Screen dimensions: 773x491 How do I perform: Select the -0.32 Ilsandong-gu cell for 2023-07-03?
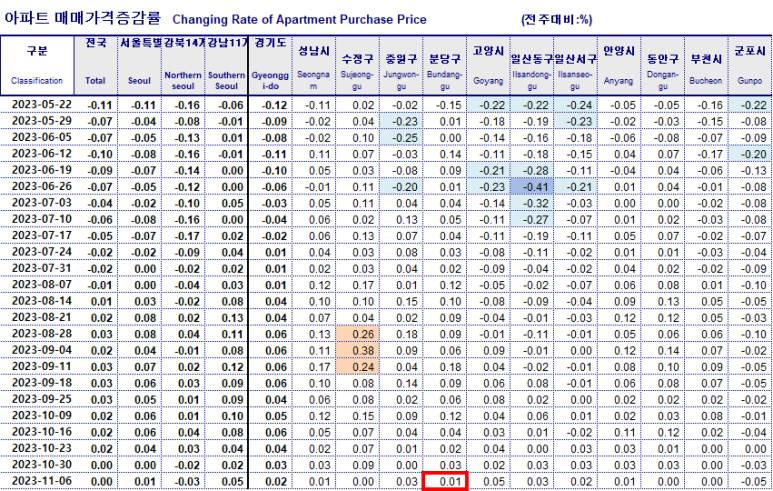pyautogui.click(x=532, y=203)
